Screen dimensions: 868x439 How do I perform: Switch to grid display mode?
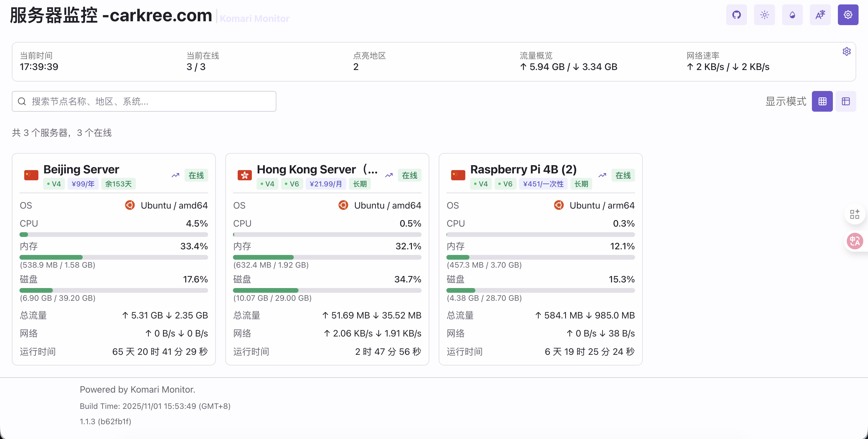[x=822, y=101]
